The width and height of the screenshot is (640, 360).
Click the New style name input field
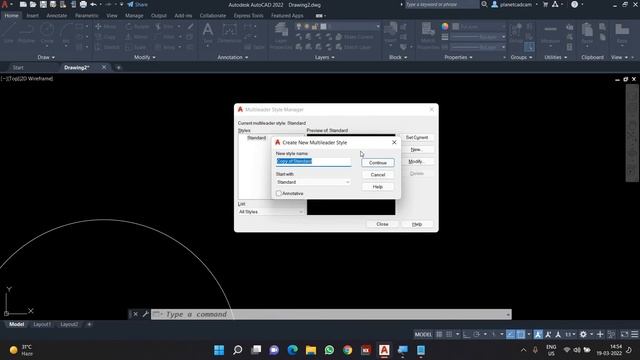pos(313,162)
